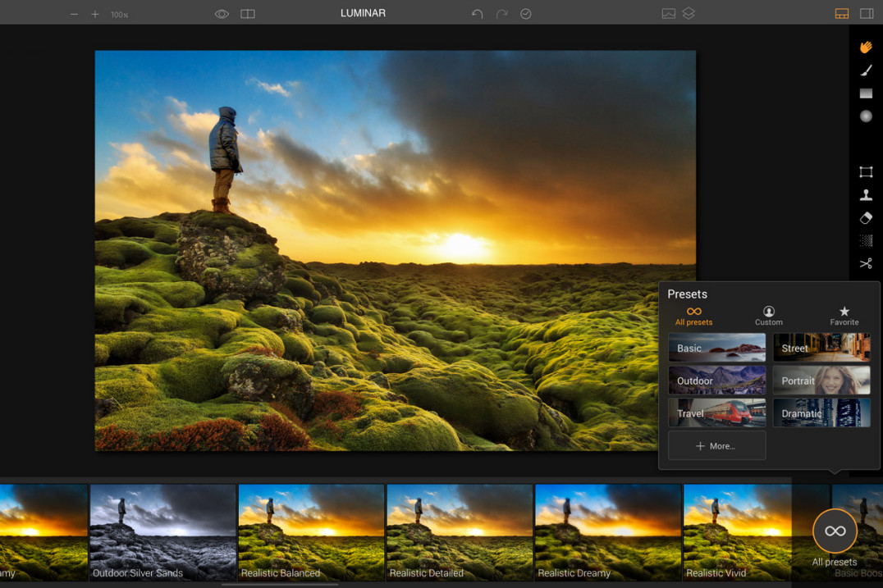
Task: Apply the Outdoor Silver Sands preset
Action: tap(162, 531)
